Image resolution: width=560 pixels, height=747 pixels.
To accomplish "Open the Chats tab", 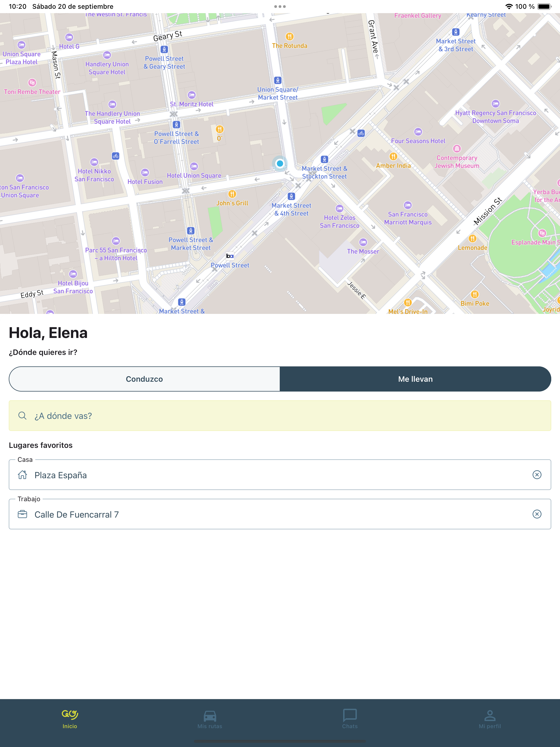I will point(350,719).
